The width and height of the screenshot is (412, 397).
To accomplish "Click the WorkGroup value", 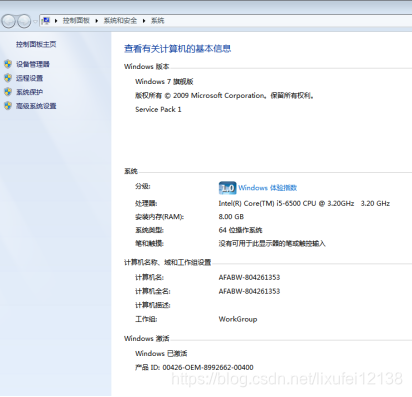I will point(238,319).
